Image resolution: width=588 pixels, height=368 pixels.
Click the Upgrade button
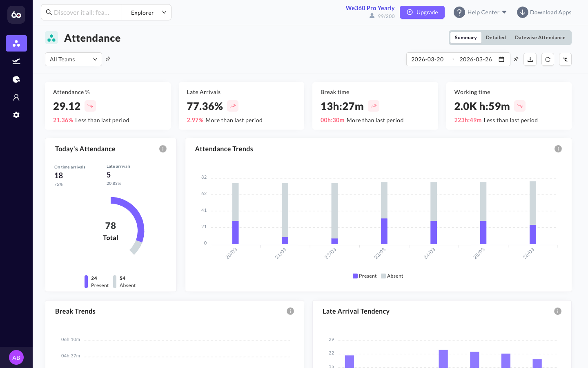click(x=422, y=12)
